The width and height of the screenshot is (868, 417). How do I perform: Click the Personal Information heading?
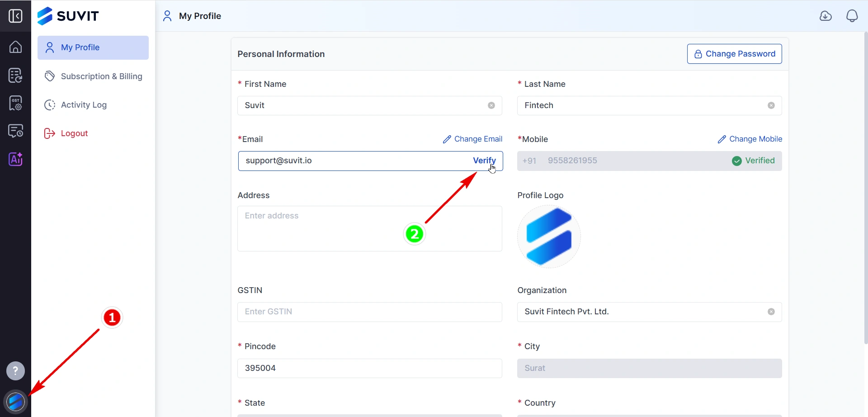pos(281,54)
